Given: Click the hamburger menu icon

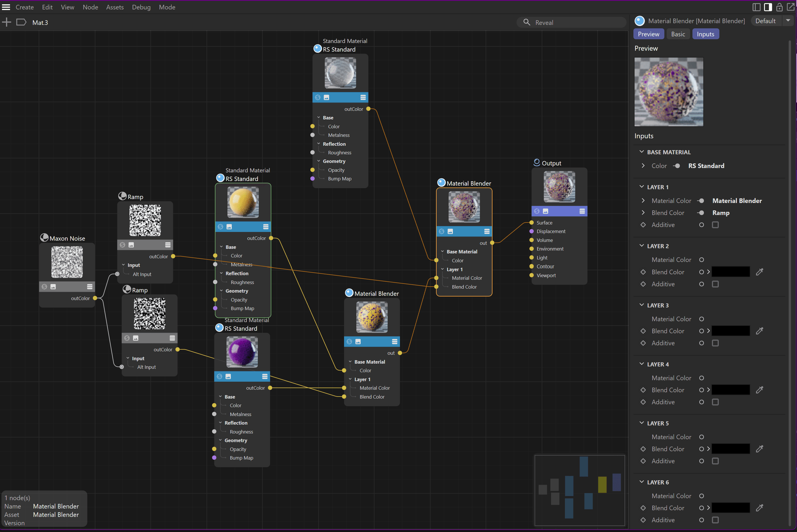Looking at the screenshot, I should (6, 7).
